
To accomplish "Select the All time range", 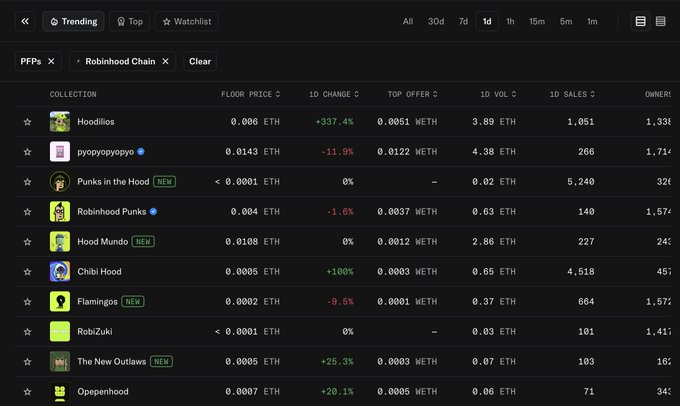I will (x=408, y=21).
